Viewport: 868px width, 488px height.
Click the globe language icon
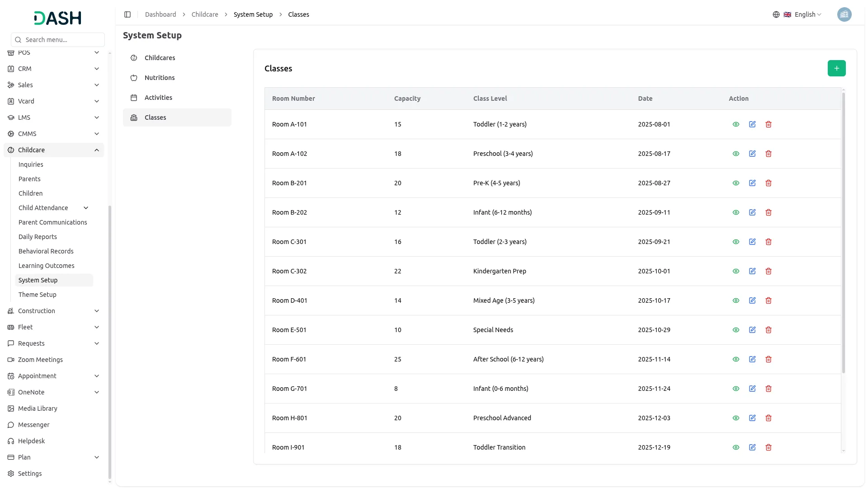[x=776, y=14]
